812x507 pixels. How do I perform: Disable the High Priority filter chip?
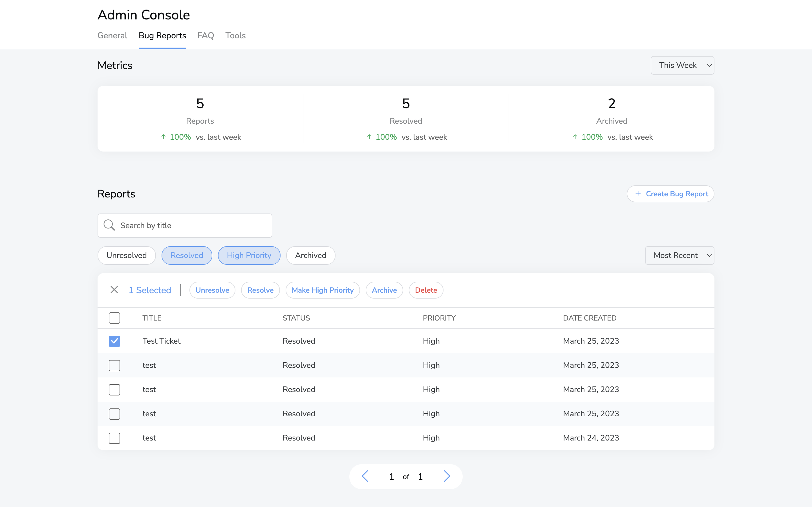(x=249, y=255)
